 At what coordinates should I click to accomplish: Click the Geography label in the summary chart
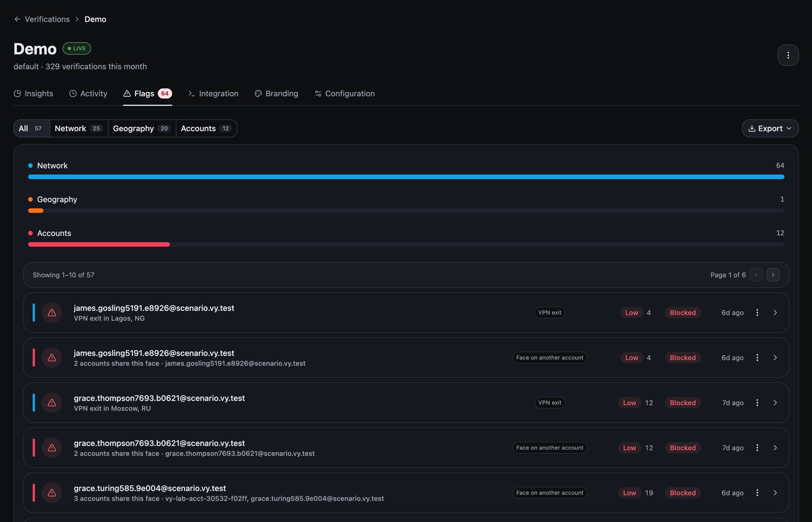[57, 199]
